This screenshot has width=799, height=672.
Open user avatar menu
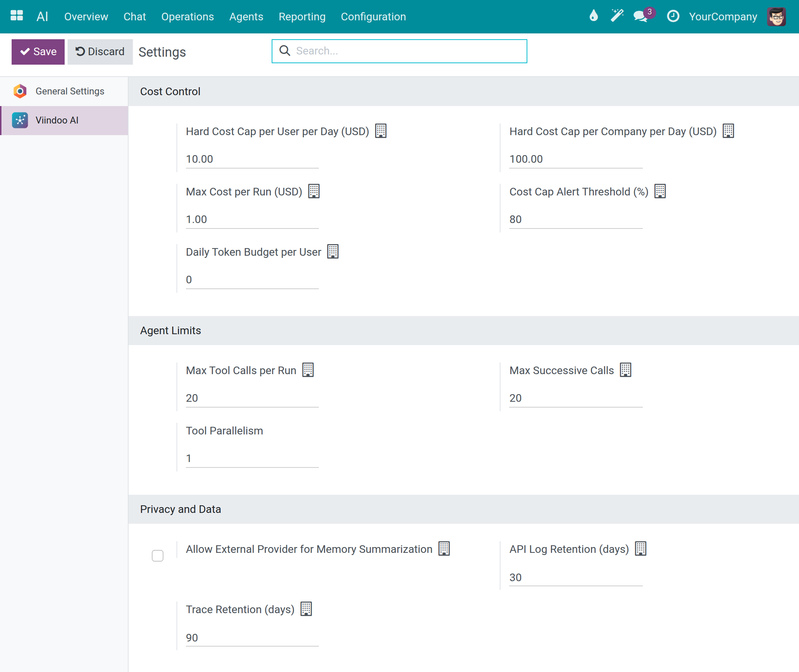pos(776,16)
